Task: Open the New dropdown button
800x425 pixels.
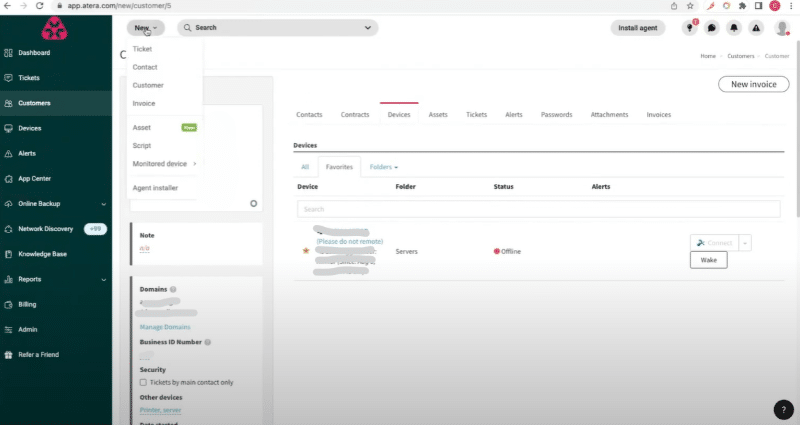Action: tap(145, 28)
